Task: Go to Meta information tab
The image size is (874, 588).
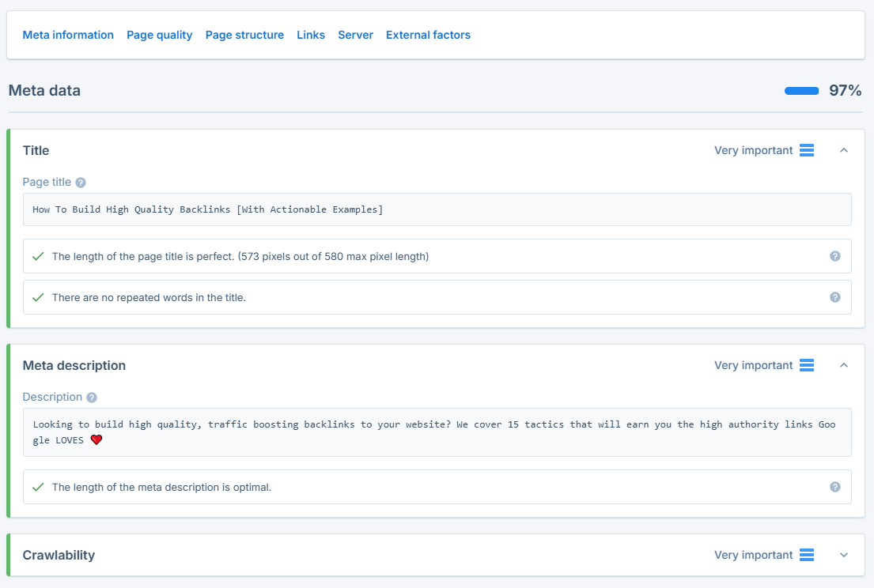Action: point(68,35)
